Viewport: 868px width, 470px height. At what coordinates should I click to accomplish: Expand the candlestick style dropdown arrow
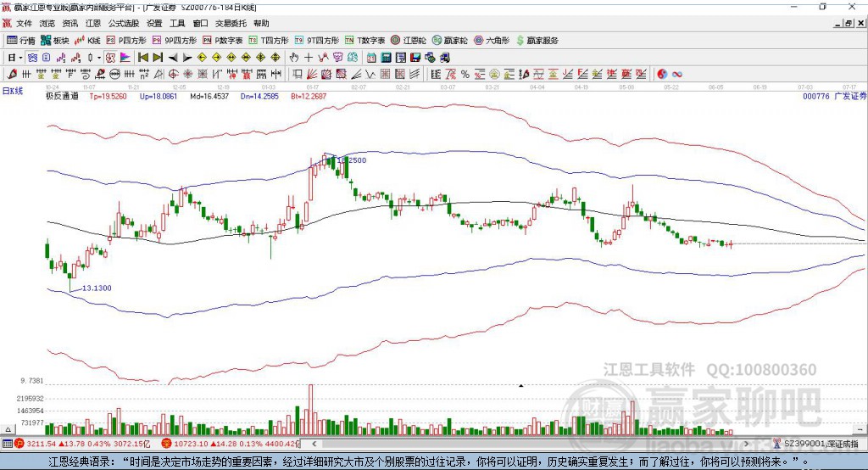click(99, 58)
